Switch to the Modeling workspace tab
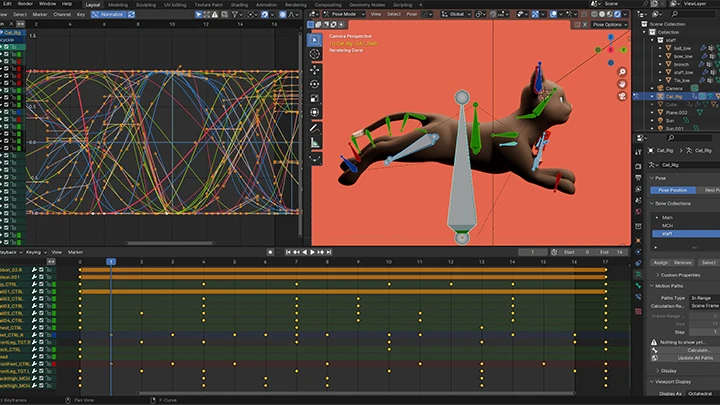The height and width of the screenshot is (405, 720). tap(118, 5)
